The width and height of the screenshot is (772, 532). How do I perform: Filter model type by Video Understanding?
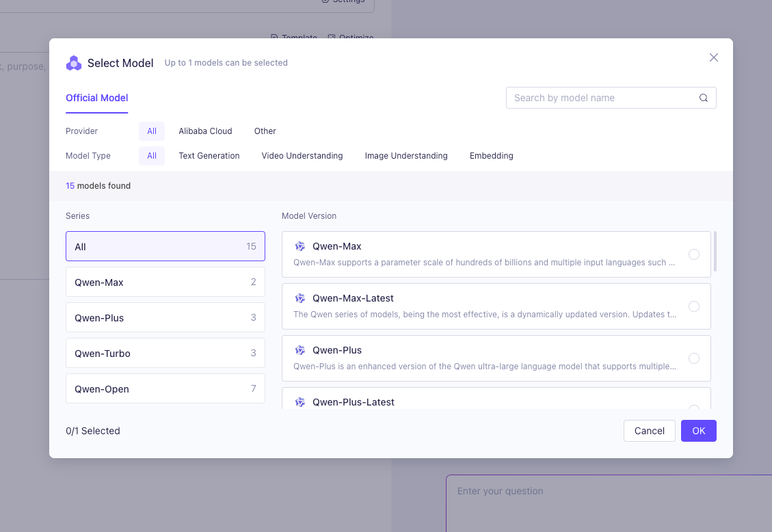(302, 155)
